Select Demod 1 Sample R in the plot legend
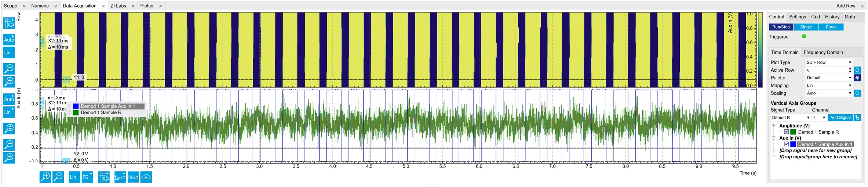 pos(101,112)
